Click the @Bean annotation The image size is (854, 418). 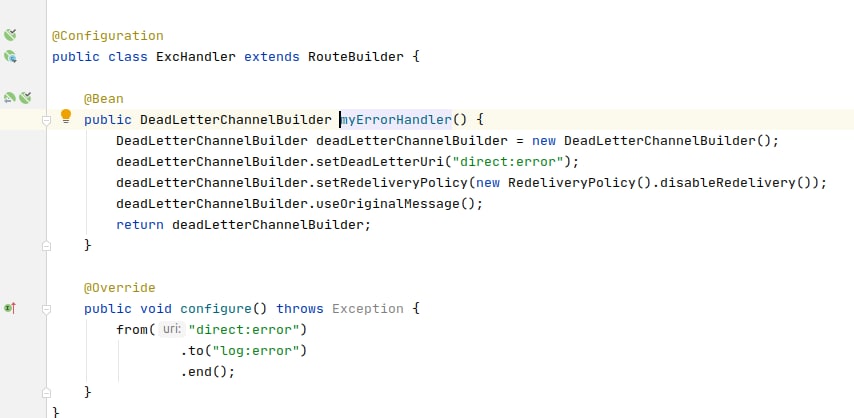pos(103,99)
